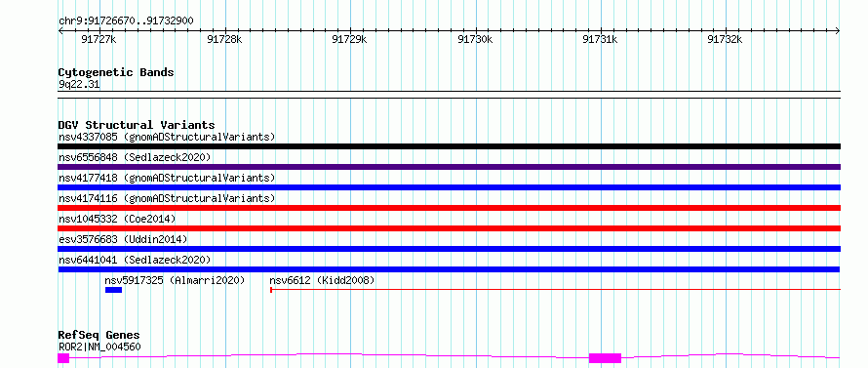
Task: Open the nsv1045332 (Coe2014) label
Action: [x=117, y=219]
